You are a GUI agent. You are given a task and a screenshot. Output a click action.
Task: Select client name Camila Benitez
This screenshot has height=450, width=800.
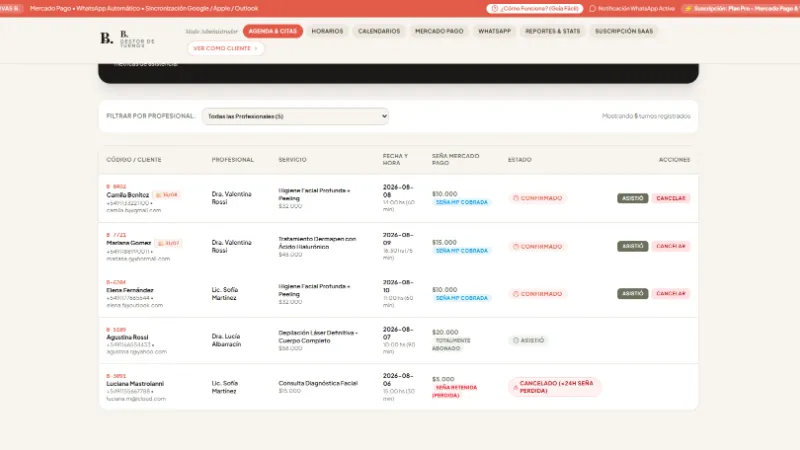pos(128,195)
